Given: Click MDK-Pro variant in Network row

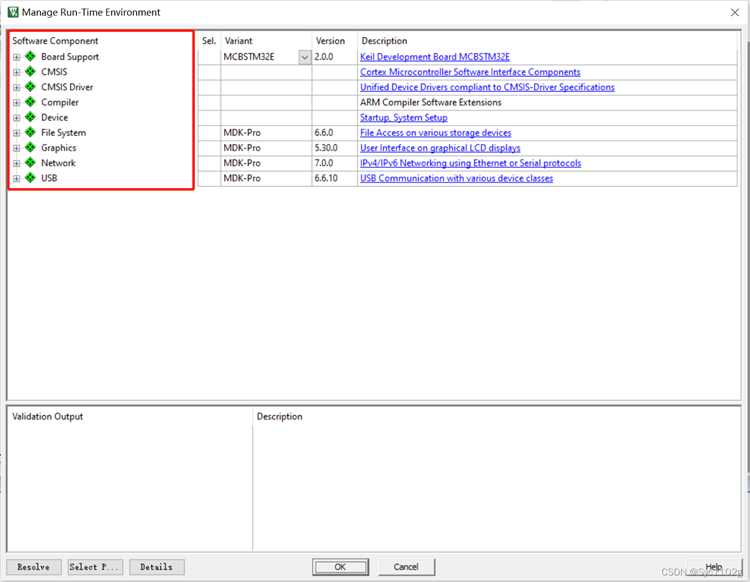Looking at the screenshot, I should coord(242,163).
